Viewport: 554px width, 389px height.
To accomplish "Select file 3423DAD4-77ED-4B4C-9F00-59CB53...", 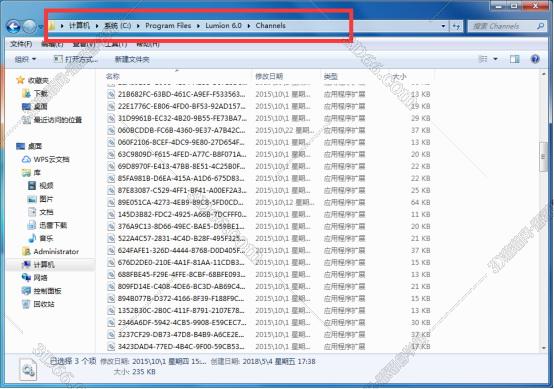I will tap(181, 347).
